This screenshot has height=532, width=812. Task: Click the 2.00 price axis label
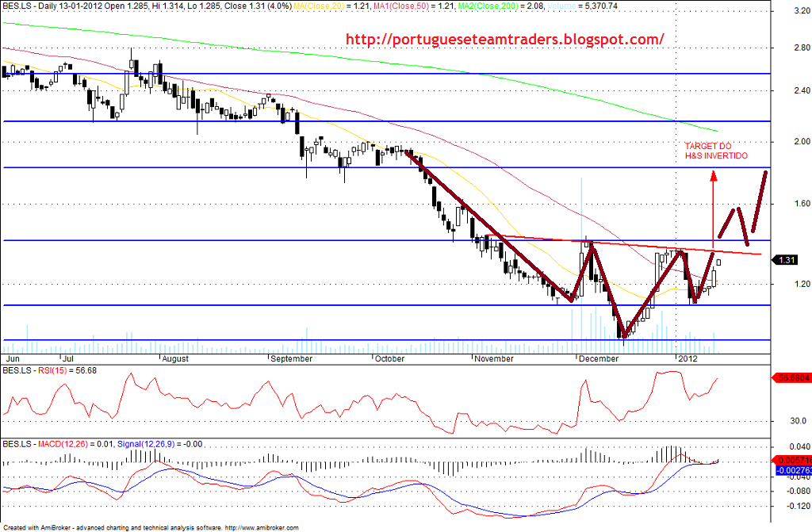(x=802, y=141)
